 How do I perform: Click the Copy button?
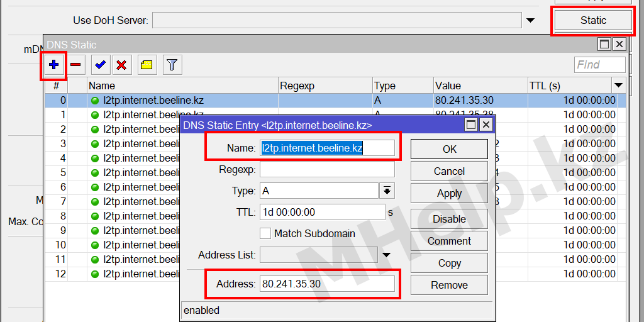click(x=449, y=264)
